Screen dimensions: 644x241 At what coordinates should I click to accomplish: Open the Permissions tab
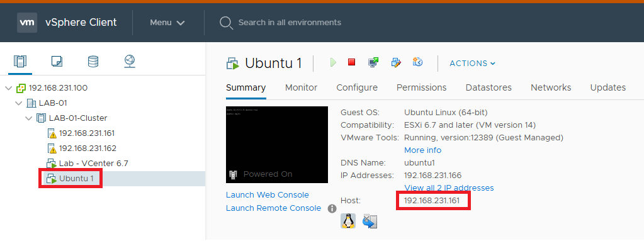[421, 88]
